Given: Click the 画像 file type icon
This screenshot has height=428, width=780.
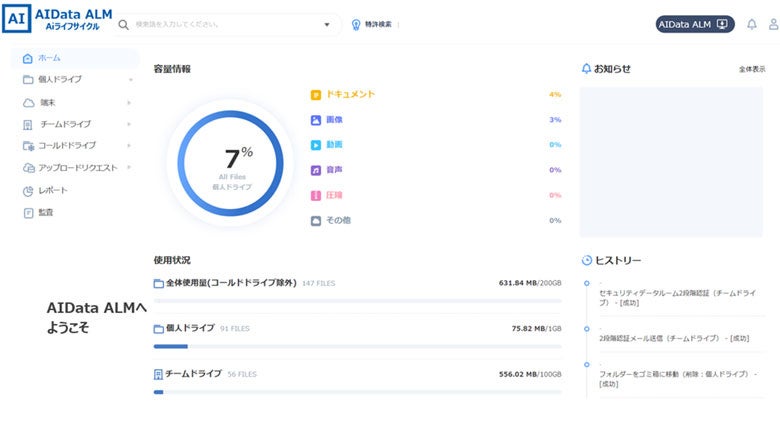Looking at the screenshot, I should point(316,120).
